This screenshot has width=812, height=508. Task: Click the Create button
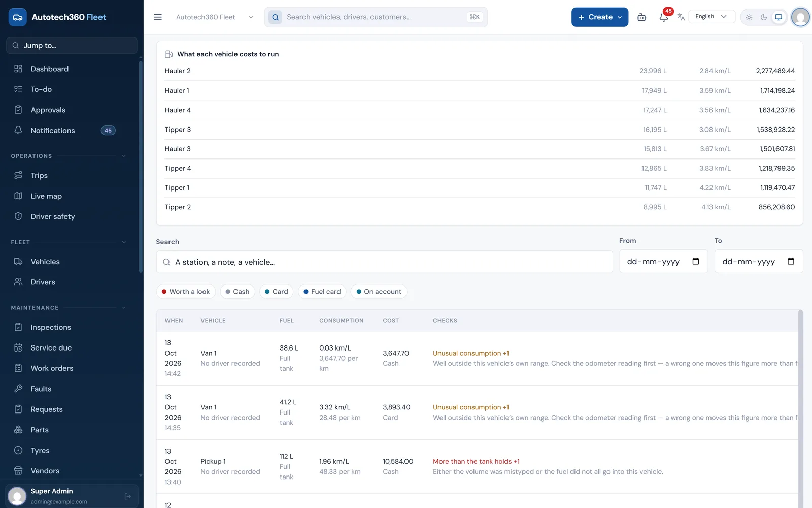click(x=600, y=17)
